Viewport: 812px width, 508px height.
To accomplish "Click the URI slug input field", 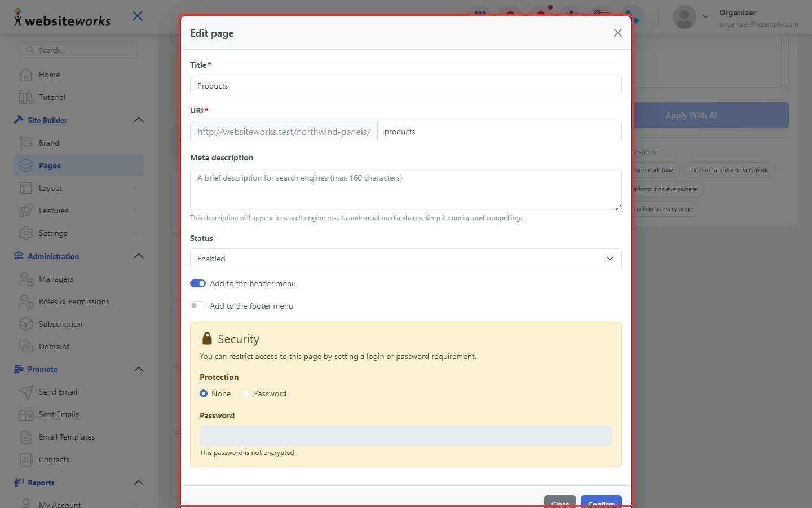I will (x=500, y=132).
